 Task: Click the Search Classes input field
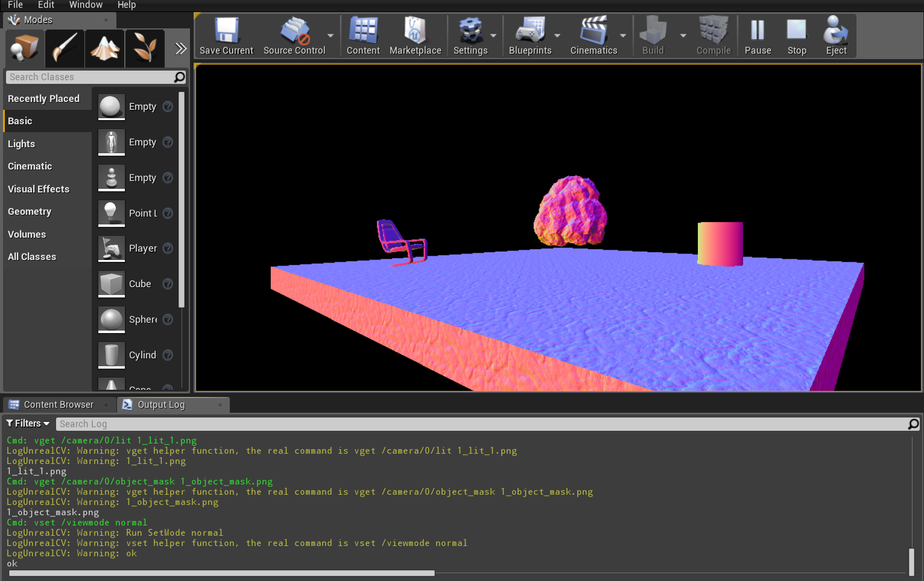(x=90, y=77)
